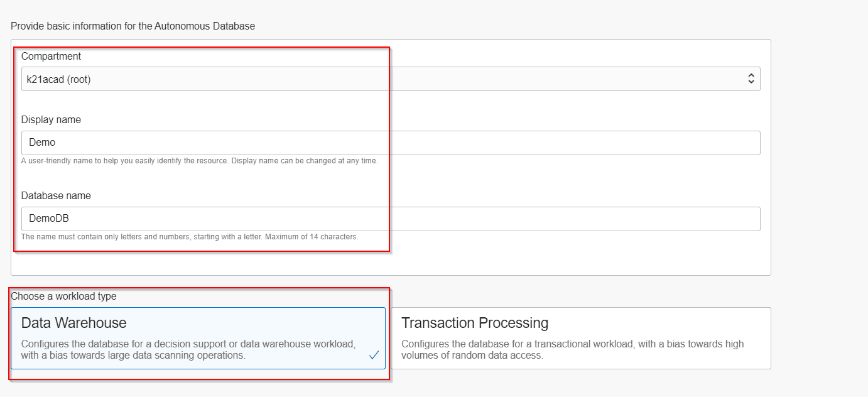Click the Data Warehouse description text
The image size is (868, 397).
coord(188,349)
